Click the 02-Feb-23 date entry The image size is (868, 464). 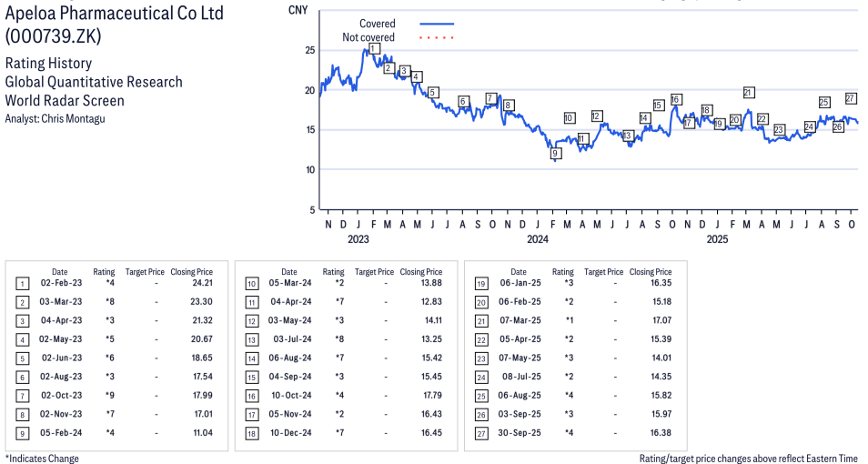[61, 284]
